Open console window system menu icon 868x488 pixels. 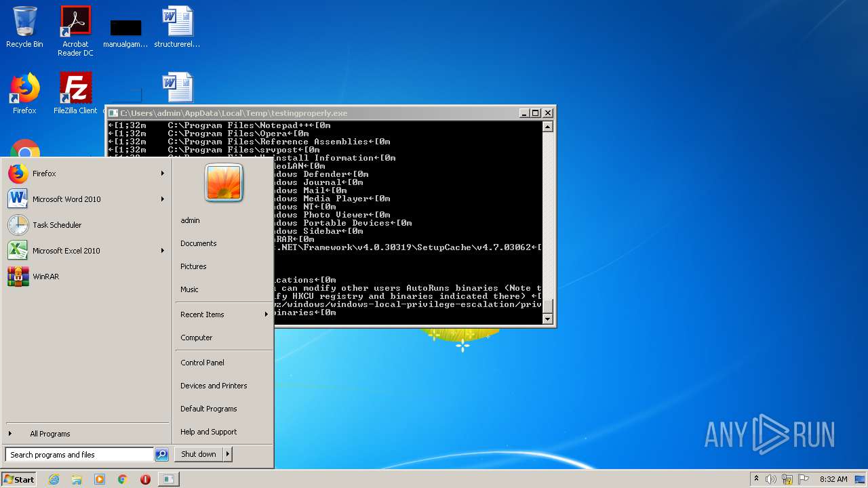pos(113,113)
